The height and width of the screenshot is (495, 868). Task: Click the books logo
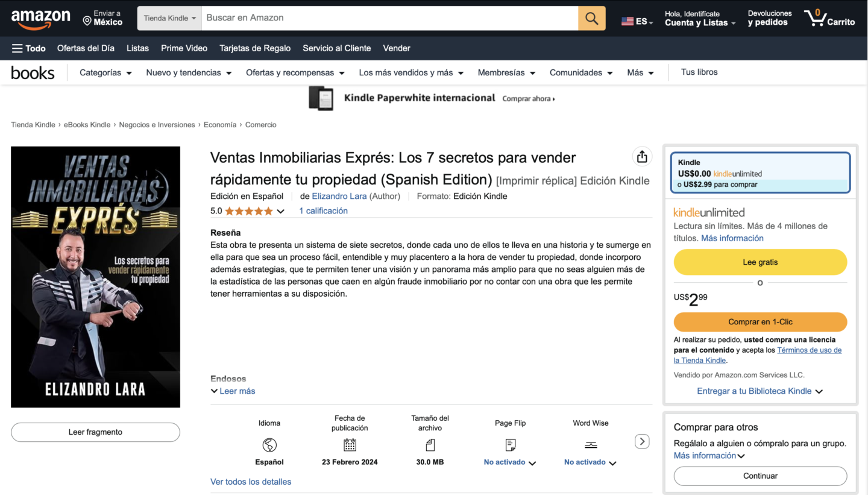pyautogui.click(x=33, y=72)
